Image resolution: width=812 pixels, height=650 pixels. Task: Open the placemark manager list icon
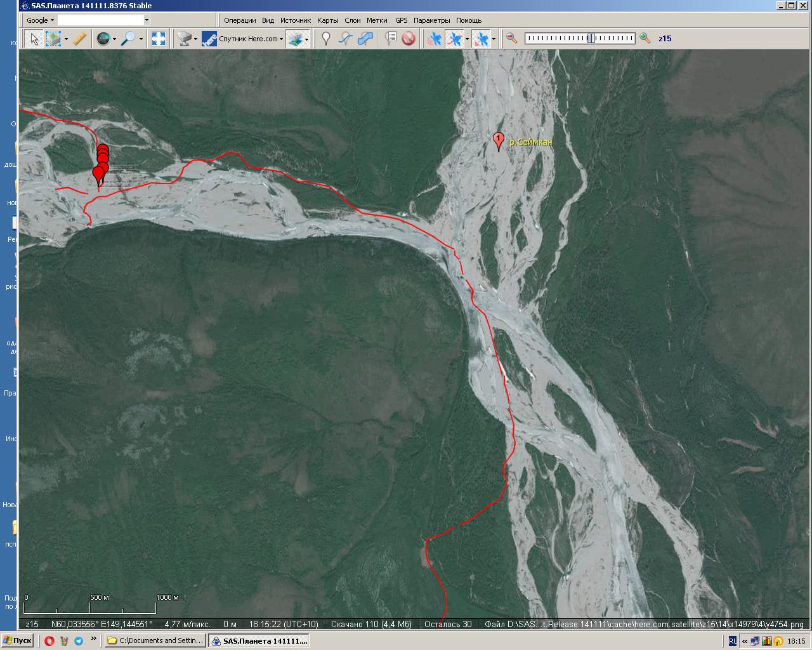391,39
